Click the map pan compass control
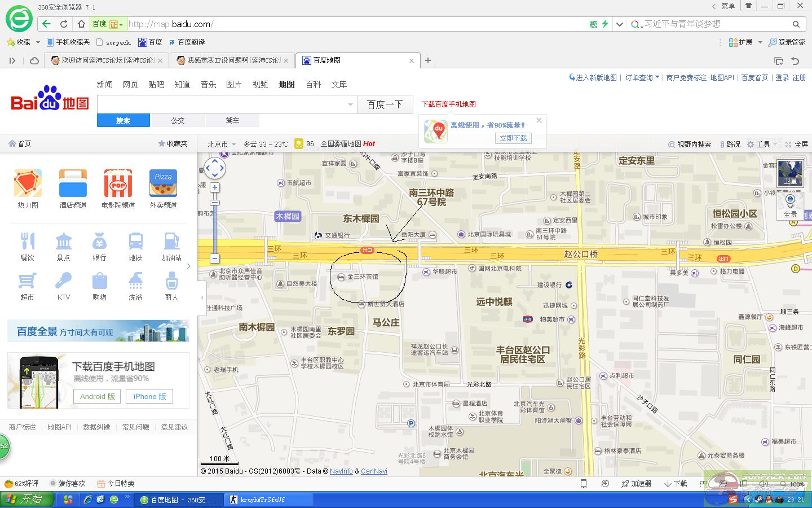The image size is (812, 508). point(214,168)
